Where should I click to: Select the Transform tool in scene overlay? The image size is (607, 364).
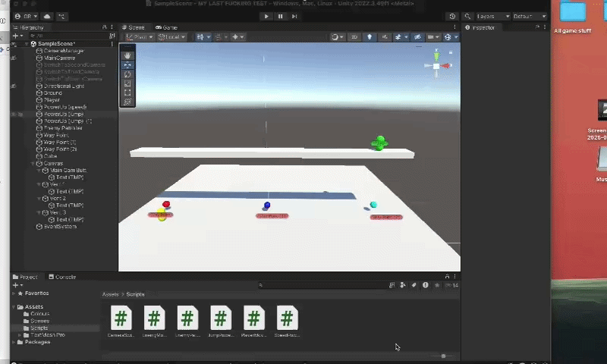[x=127, y=102]
